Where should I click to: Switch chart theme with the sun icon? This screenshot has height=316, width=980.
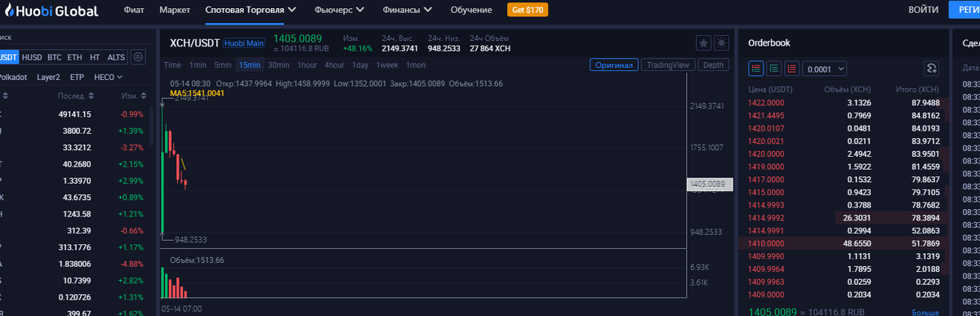point(721,43)
